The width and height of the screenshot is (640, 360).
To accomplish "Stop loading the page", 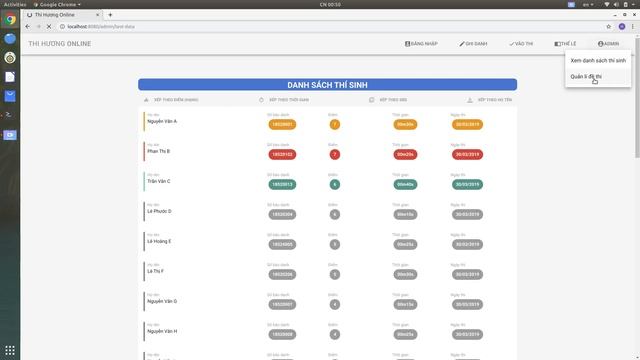I will pyautogui.click(x=49, y=27).
